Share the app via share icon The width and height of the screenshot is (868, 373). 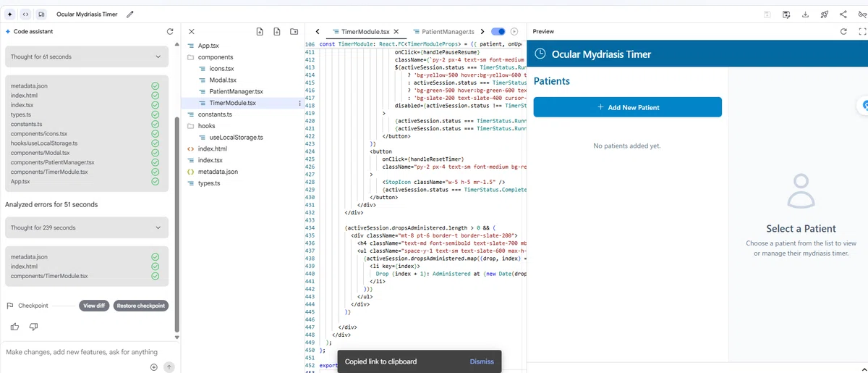(x=843, y=14)
